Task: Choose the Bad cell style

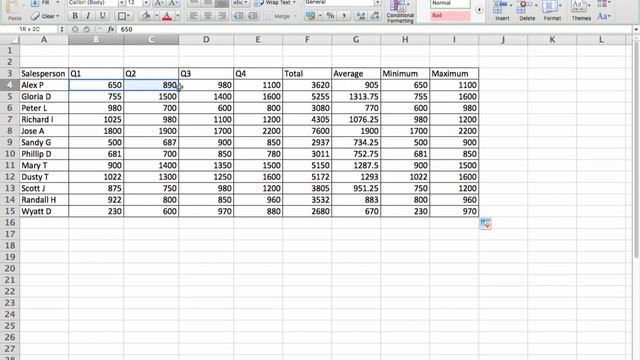Action: coord(450,16)
